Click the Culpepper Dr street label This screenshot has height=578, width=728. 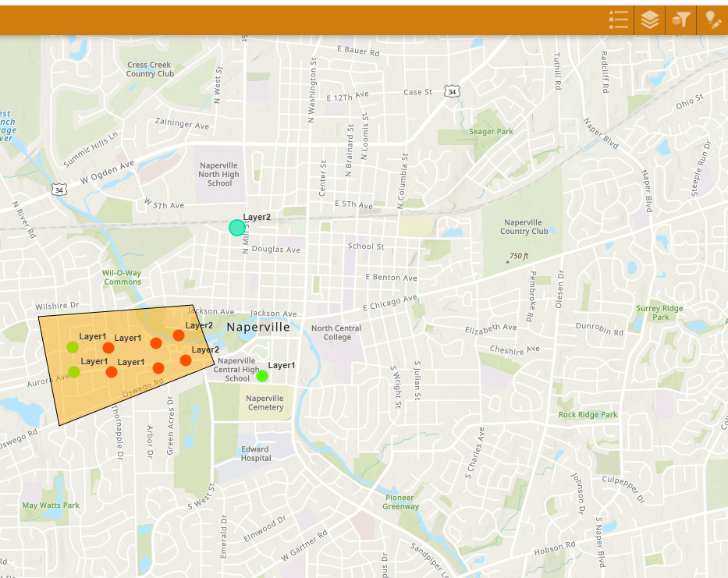tap(623, 489)
